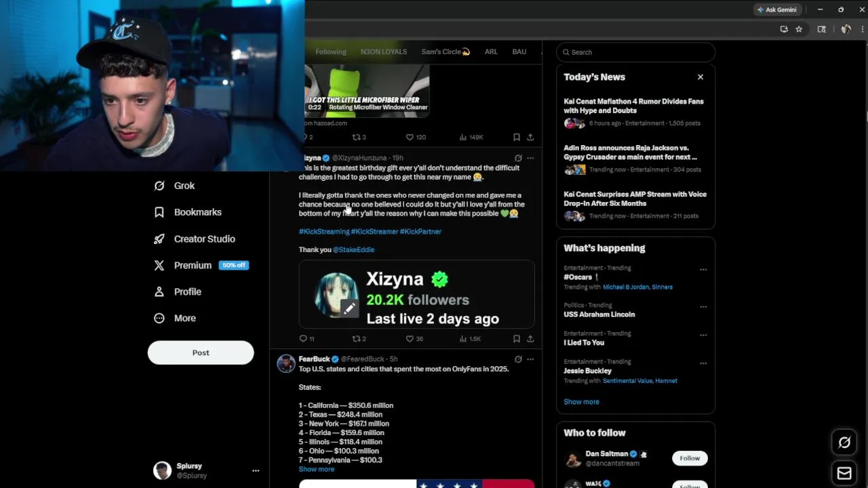Open Grok explain icon on Xizyna post
The image size is (868, 488).
tap(518, 158)
